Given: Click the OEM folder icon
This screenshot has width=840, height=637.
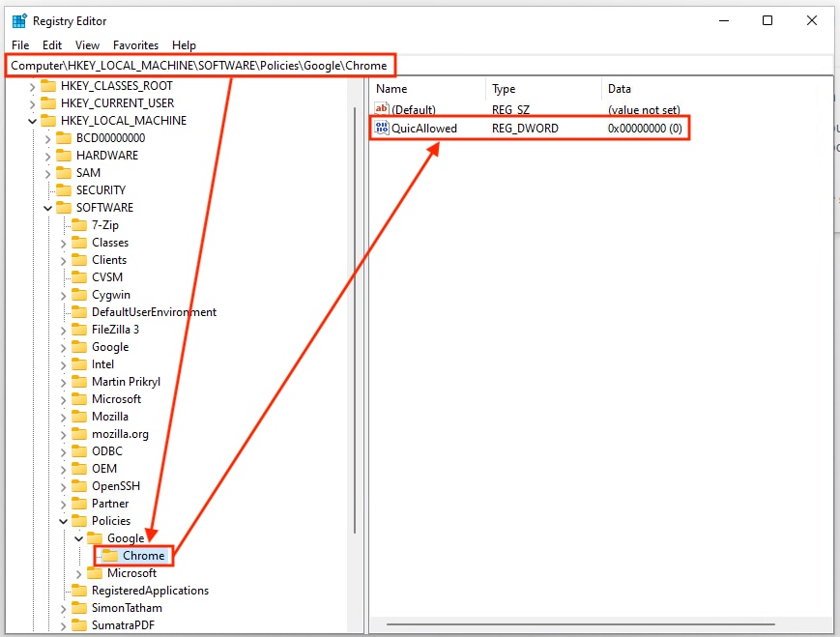Looking at the screenshot, I should (x=79, y=469).
